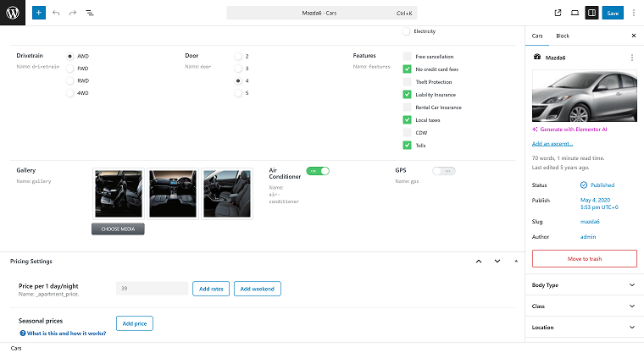This screenshot has width=644, height=353.
Task: Open the Mazda6 command palette bar
Action: point(322,13)
